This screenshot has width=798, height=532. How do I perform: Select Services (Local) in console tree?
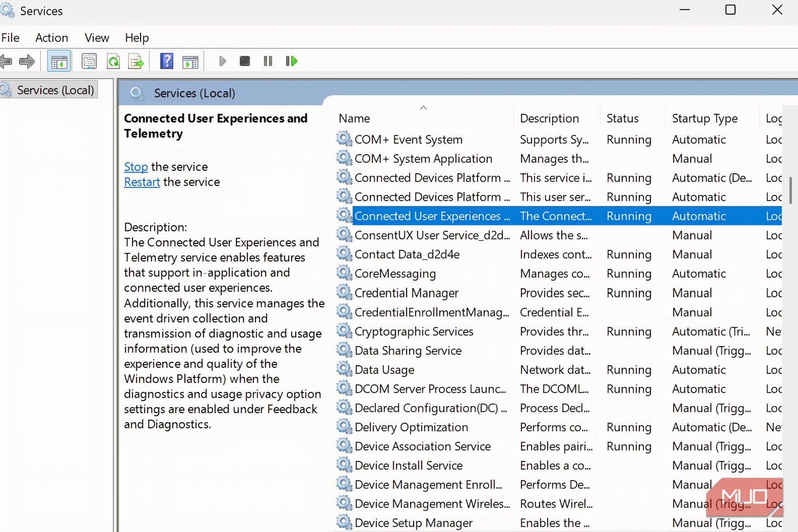[x=49, y=90]
